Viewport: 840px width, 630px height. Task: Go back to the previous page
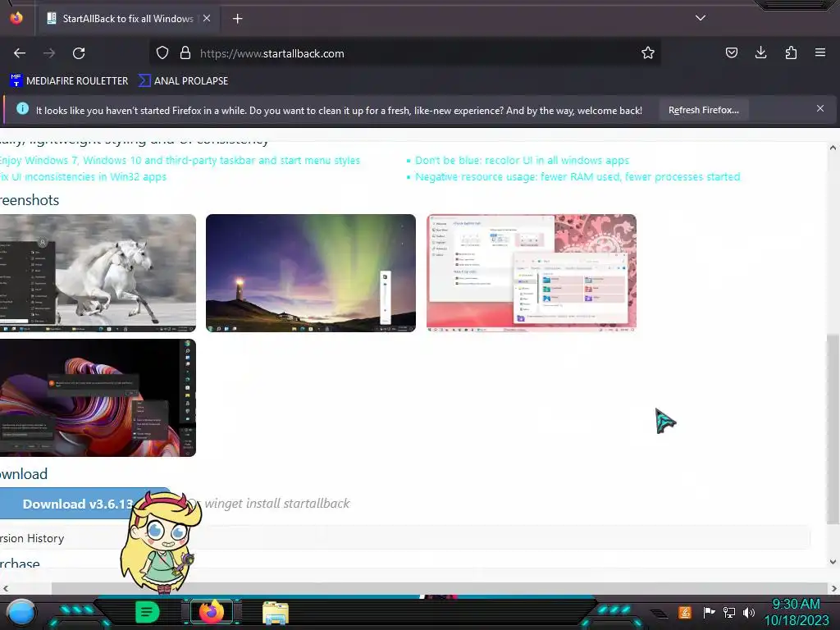click(20, 53)
